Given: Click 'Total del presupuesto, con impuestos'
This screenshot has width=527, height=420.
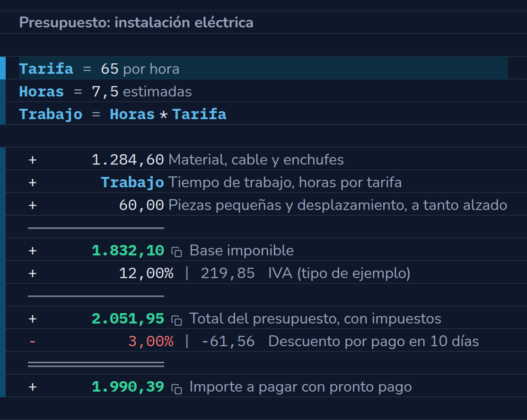Looking at the screenshot, I should 315,319.
